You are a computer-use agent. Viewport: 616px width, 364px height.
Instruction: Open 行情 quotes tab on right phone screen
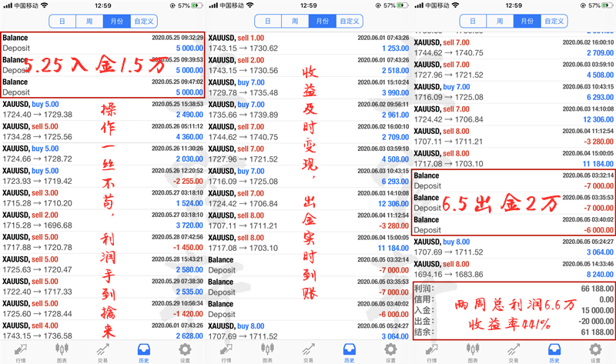pyautogui.click(x=431, y=353)
